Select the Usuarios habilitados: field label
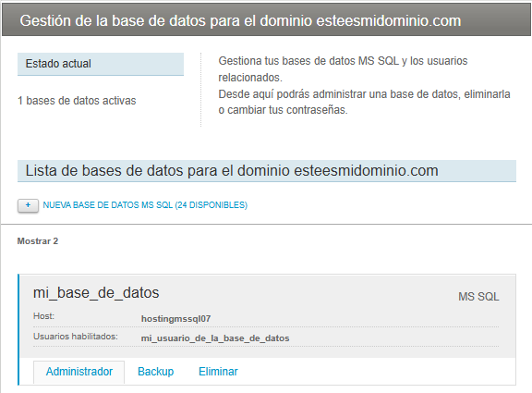 pos(76,337)
